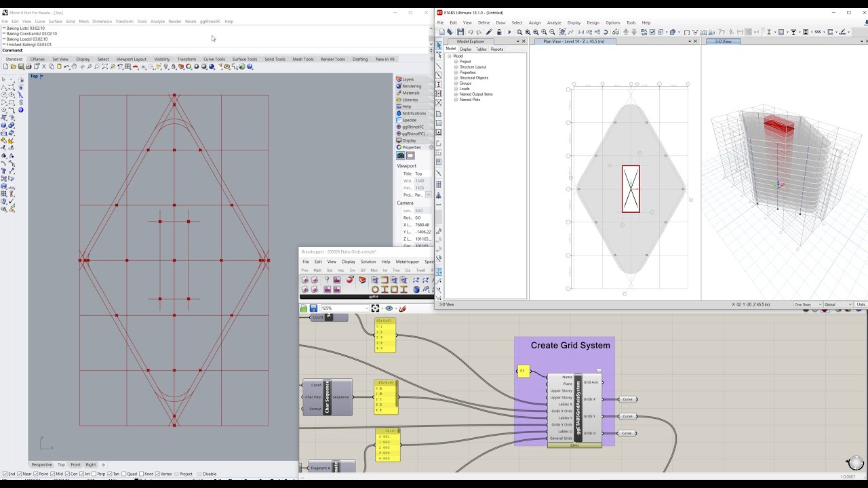Click camera icon in Rhino Properties panel
The height and width of the screenshot is (488, 868).
coord(401,156)
